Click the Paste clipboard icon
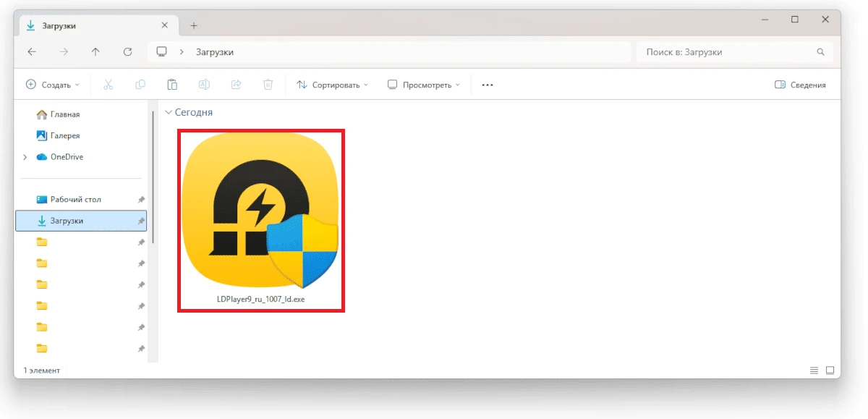 click(172, 85)
